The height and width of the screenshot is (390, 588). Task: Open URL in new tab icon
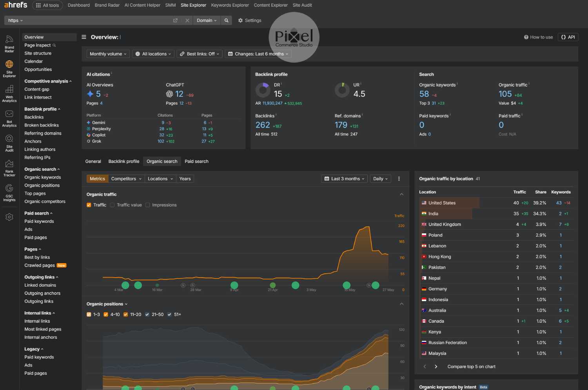coord(175,20)
